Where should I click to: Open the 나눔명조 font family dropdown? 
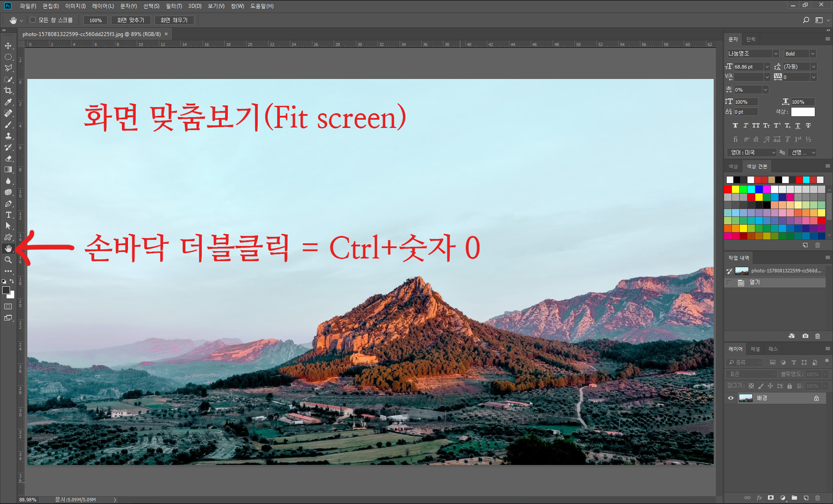(775, 54)
